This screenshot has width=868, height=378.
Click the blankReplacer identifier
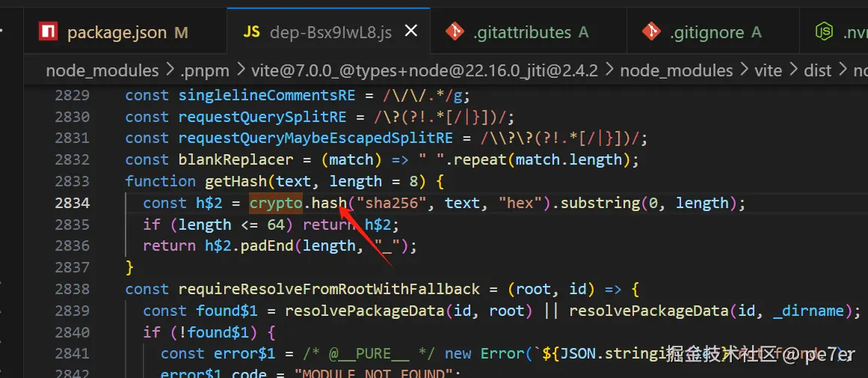(x=236, y=160)
